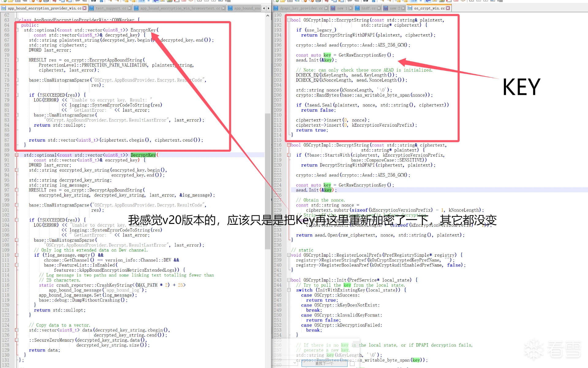This screenshot has height=368, width=588.
Task: Close the os_crypt_win.cc tab with red X
Action: 448,8
